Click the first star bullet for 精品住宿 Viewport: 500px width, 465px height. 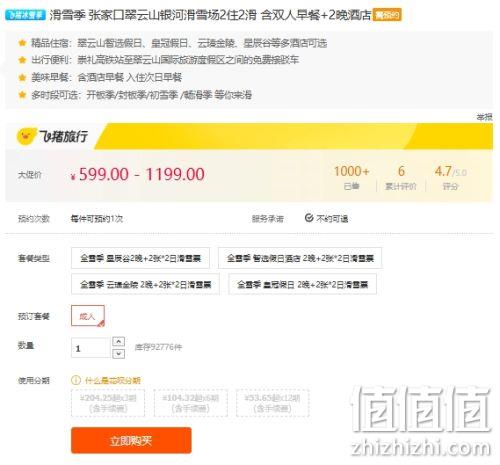coord(22,43)
